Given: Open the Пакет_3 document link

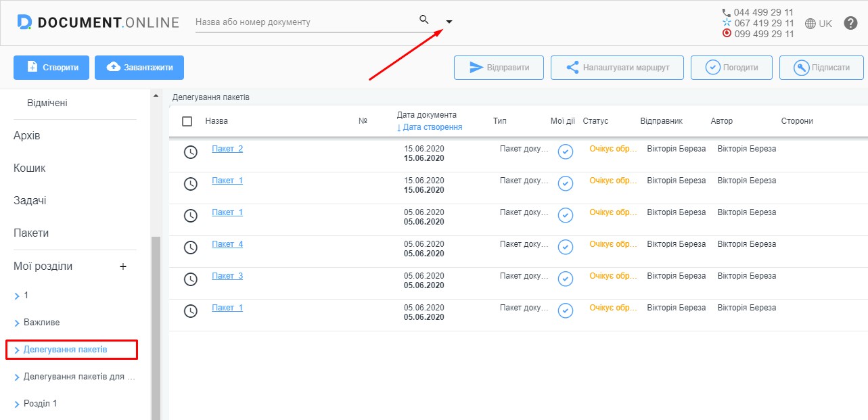Looking at the screenshot, I should point(227,276).
